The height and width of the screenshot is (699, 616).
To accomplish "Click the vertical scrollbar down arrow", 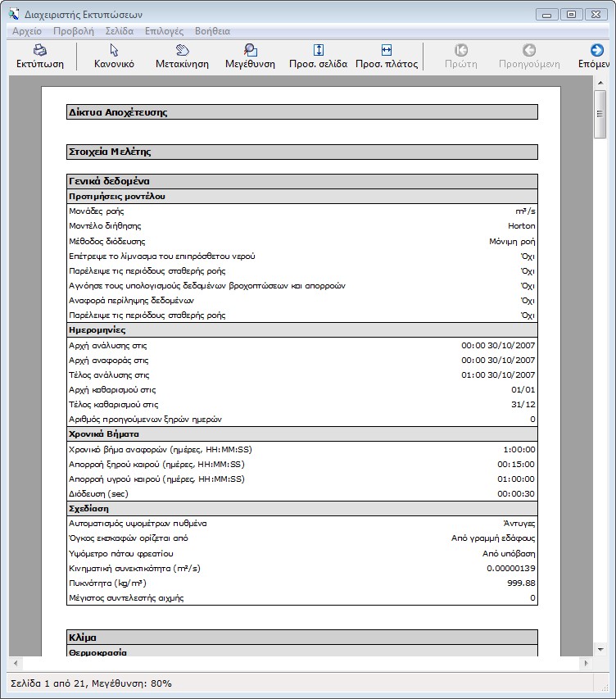I will tap(600, 648).
